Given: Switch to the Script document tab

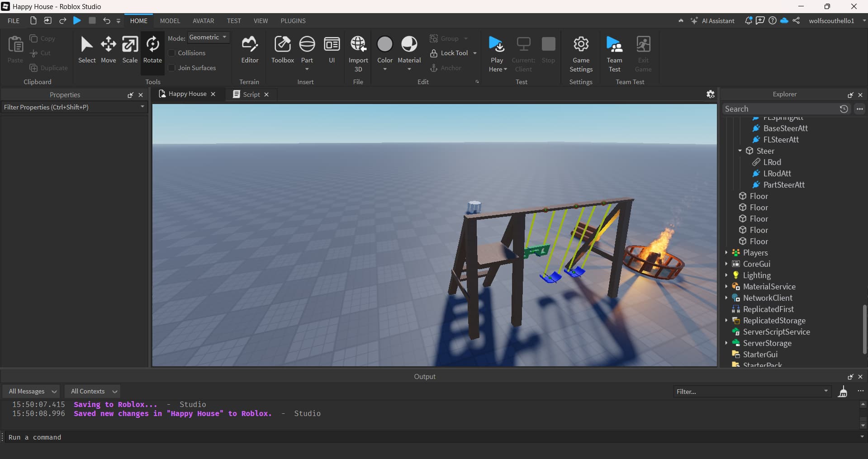Looking at the screenshot, I should click(x=251, y=94).
